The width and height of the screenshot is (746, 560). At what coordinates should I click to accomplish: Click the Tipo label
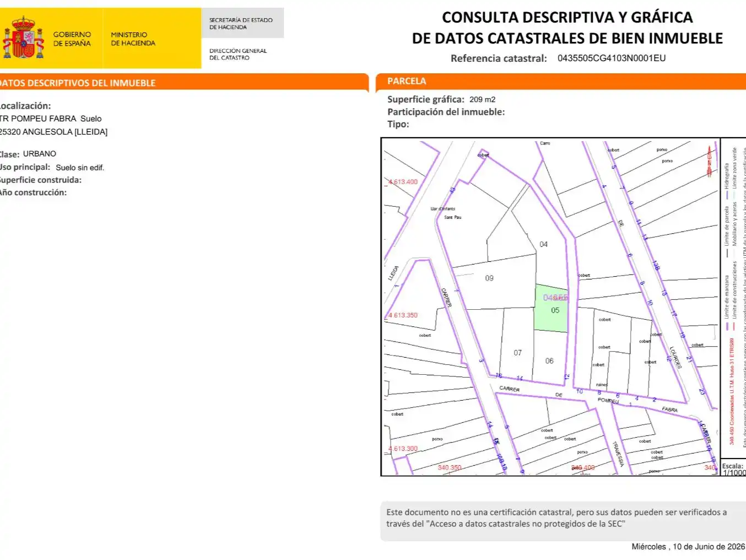(398, 124)
